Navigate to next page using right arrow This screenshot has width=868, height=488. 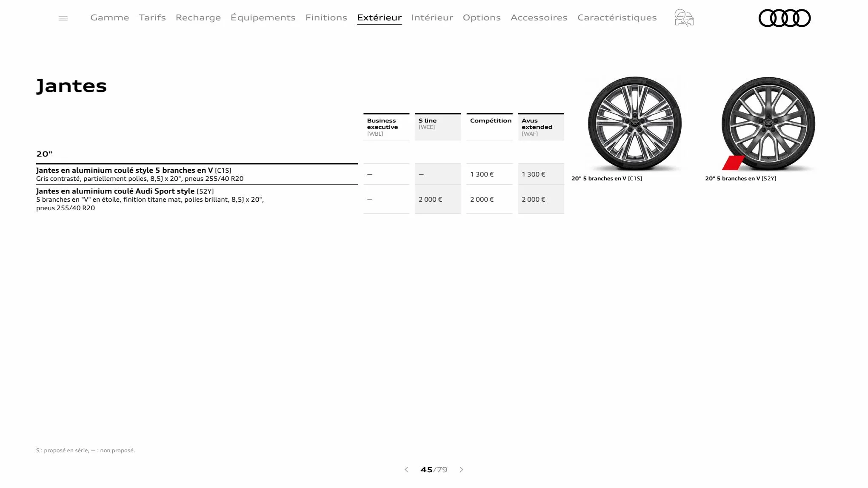click(462, 470)
